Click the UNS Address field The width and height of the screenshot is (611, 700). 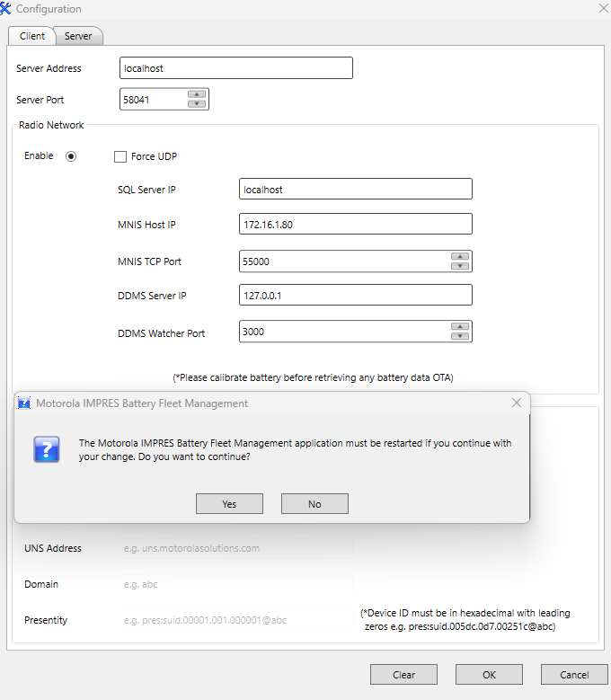[x=236, y=548]
